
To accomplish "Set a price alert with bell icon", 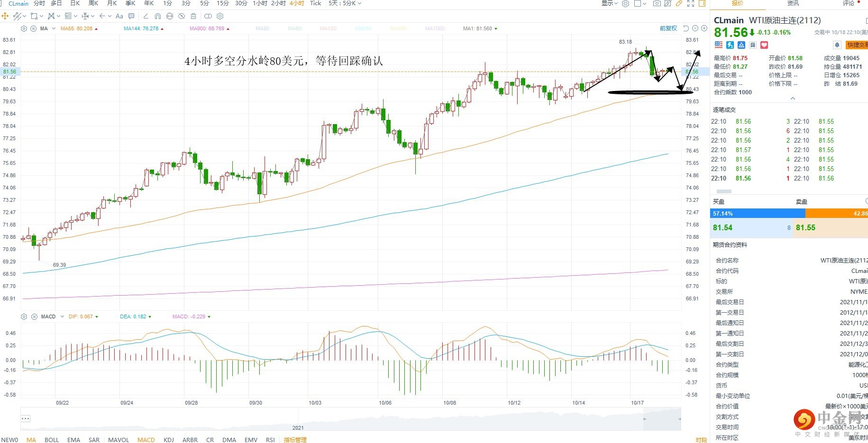I will 837,45.
